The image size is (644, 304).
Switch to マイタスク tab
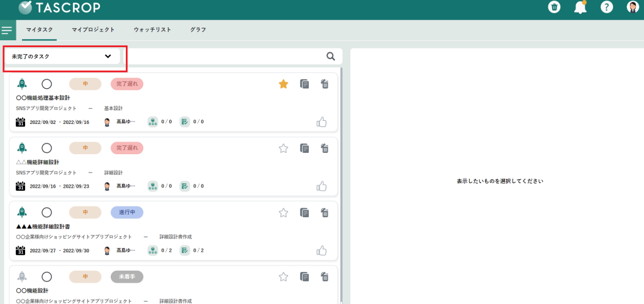tap(40, 30)
